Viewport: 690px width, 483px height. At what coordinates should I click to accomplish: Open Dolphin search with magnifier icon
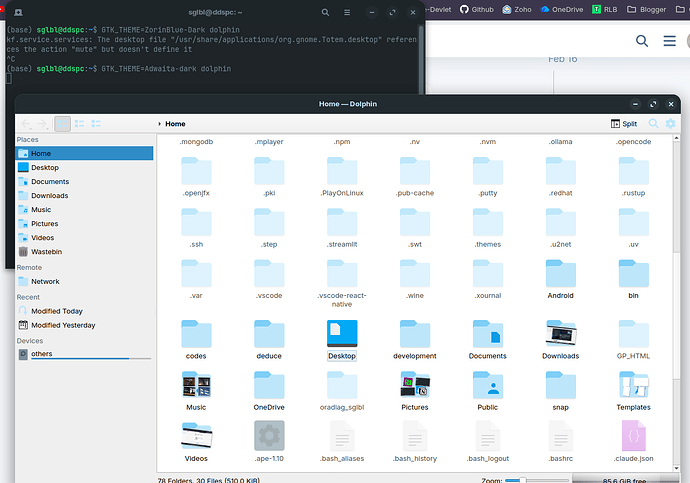654,124
